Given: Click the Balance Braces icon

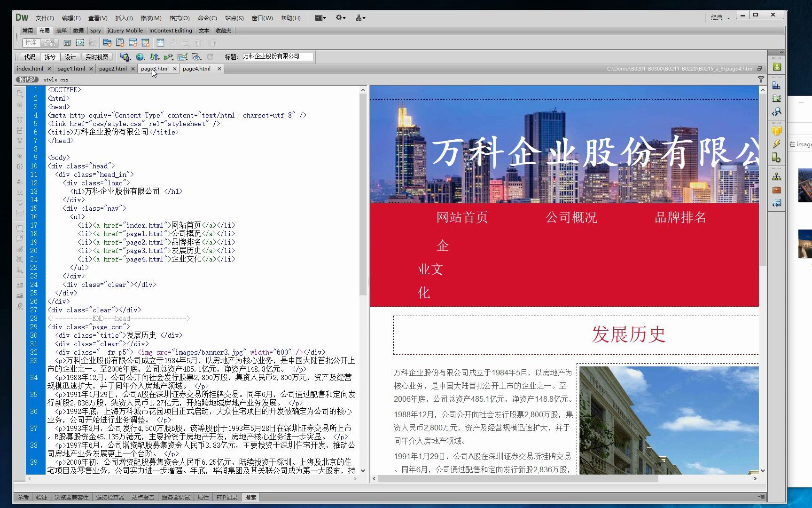Looking at the screenshot, I should pyautogui.click(x=20, y=167).
